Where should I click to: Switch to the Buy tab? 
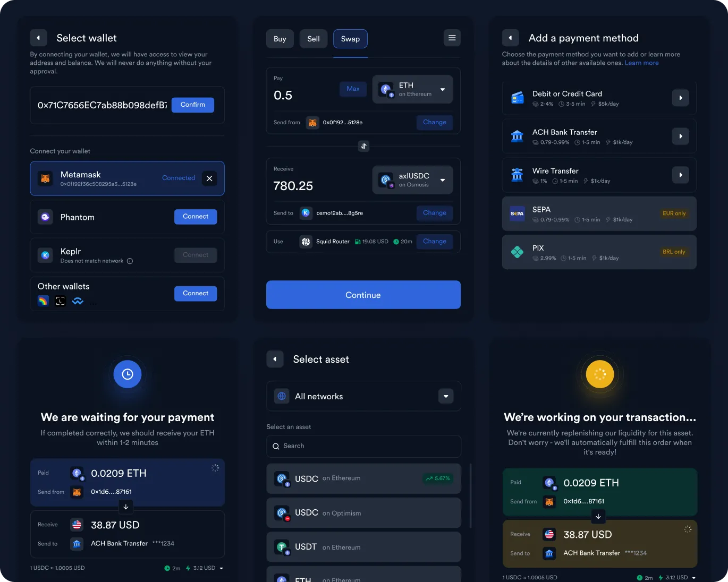280,38
